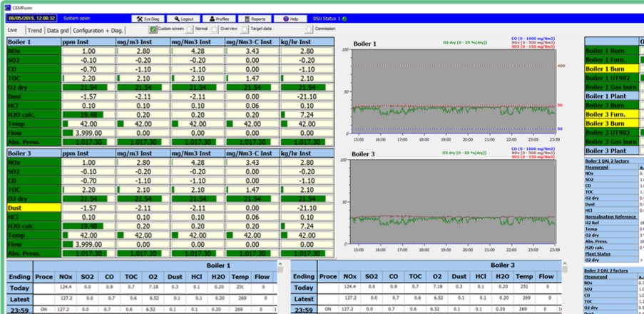Open the Reports window
This screenshot has height=314, width=644.
255,19
